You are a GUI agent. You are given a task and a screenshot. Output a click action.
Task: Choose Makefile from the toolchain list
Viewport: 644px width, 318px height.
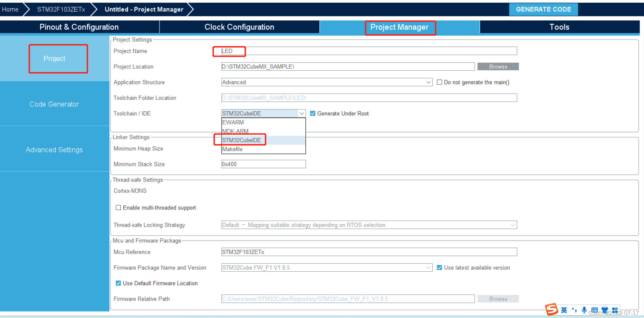click(263, 149)
